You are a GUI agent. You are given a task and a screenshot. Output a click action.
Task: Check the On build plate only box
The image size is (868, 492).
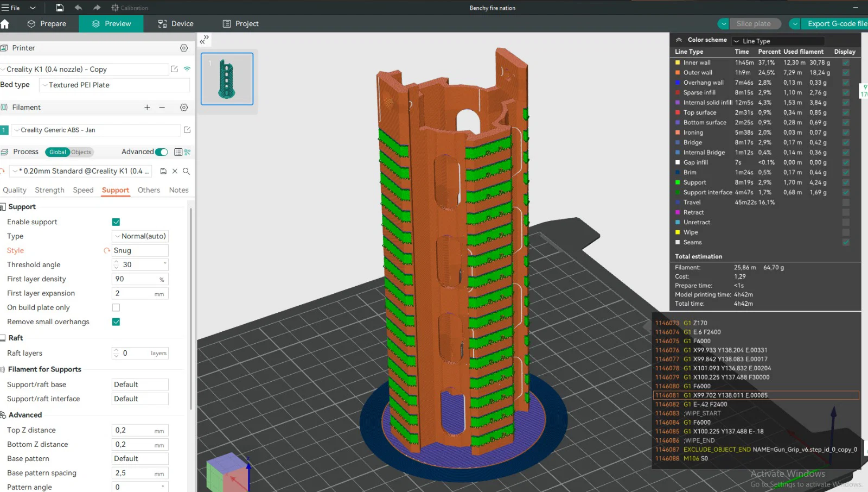coord(116,307)
